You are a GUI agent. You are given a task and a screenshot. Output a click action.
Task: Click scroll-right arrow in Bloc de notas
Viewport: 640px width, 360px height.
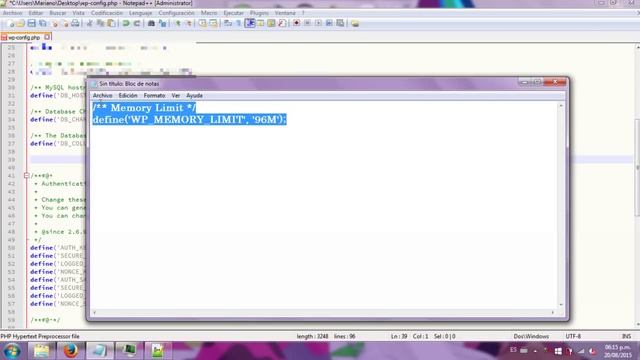point(553,312)
